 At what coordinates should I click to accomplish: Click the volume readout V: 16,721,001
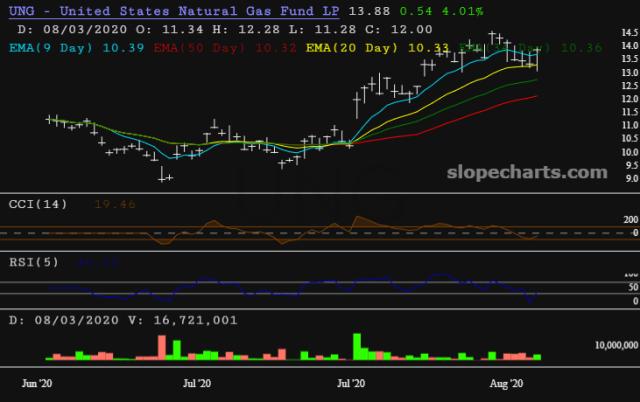182,320
